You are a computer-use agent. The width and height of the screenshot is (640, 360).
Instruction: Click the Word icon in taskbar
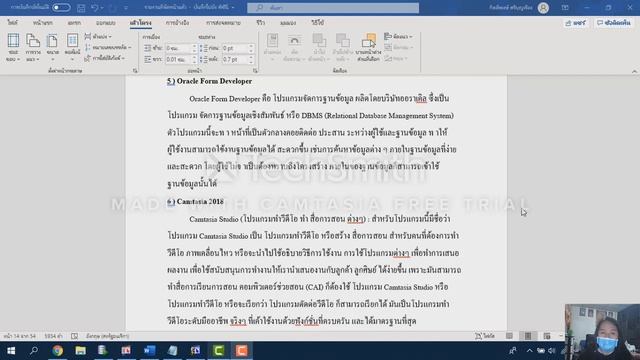(x=149, y=351)
